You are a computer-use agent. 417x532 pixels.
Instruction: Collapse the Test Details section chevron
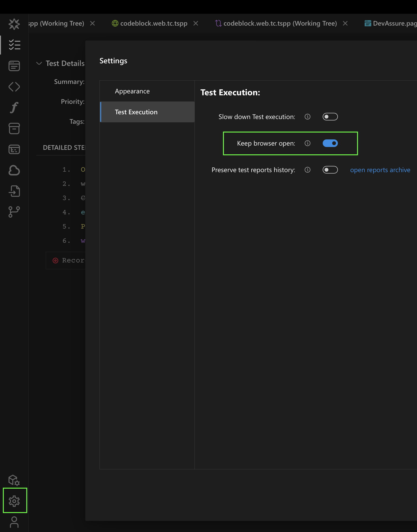click(x=39, y=64)
